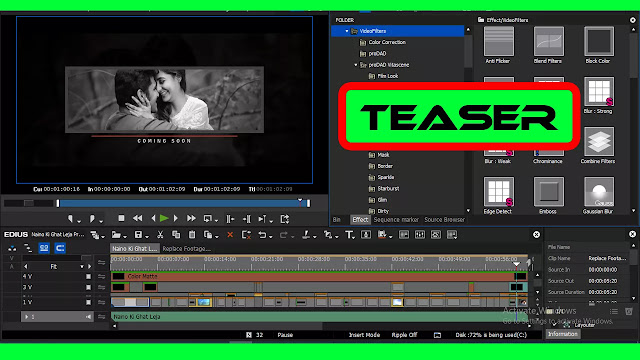This screenshot has height=360, width=640.
Task: Toggle the group/link mode blue button
Action: tap(44, 248)
